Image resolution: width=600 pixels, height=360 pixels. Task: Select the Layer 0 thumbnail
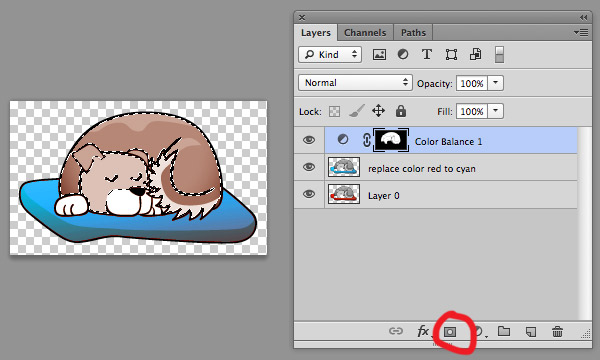click(344, 194)
